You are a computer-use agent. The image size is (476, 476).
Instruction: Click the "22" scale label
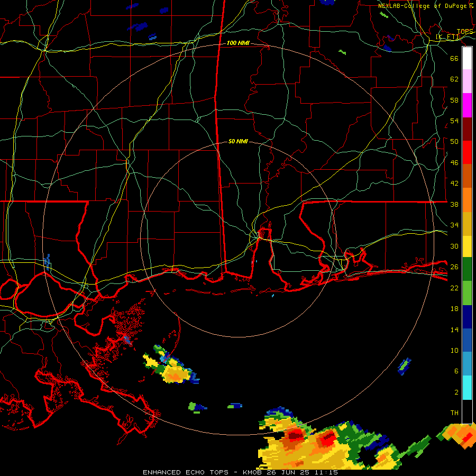pyautogui.click(x=454, y=288)
